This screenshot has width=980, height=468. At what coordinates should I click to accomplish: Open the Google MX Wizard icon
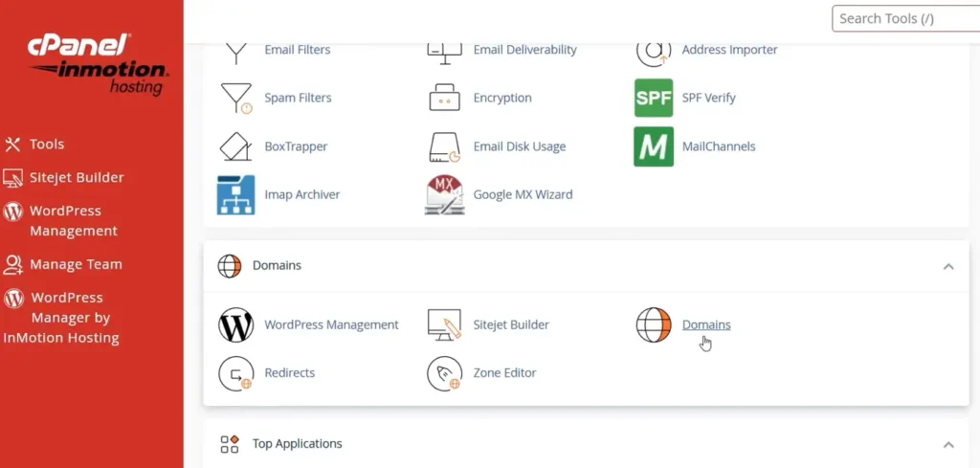pos(444,195)
